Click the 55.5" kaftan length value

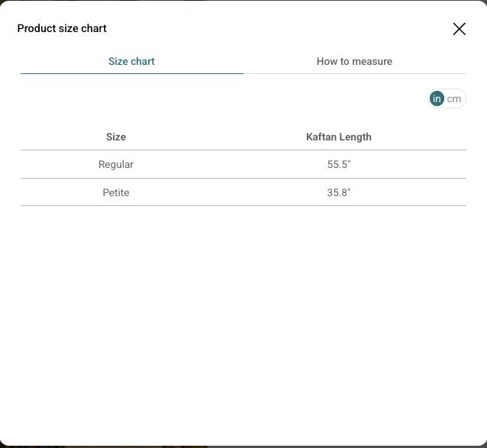pos(338,164)
